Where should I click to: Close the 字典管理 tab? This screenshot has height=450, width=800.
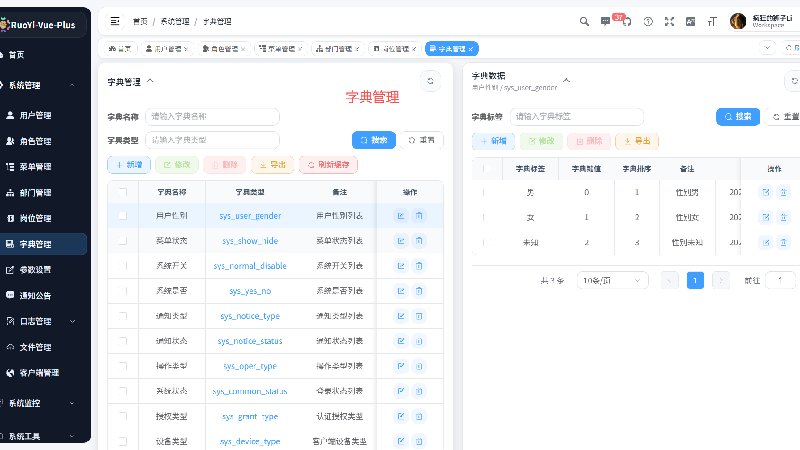tap(471, 49)
